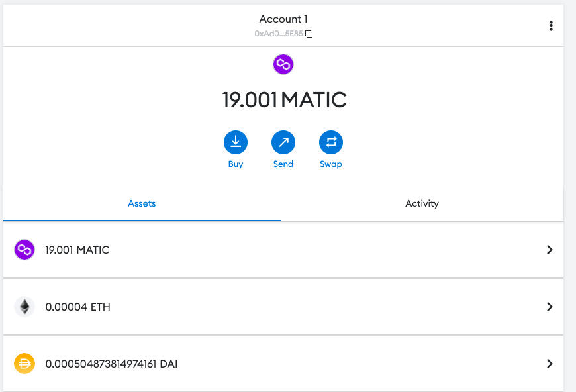Switch to the Activity tab
The image size is (576, 392).
point(422,203)
